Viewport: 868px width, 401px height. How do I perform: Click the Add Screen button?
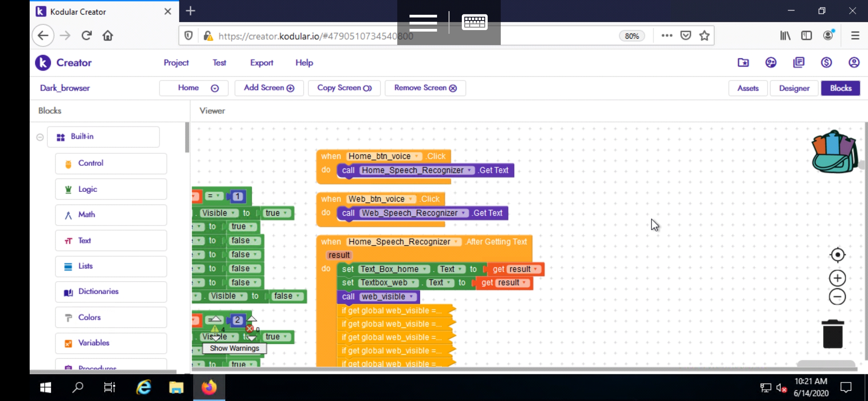[x=269, y=88]
